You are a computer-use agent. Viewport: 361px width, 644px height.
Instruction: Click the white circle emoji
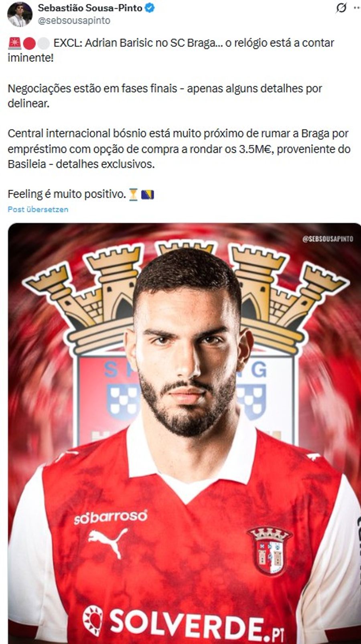[x=44, y=43]
